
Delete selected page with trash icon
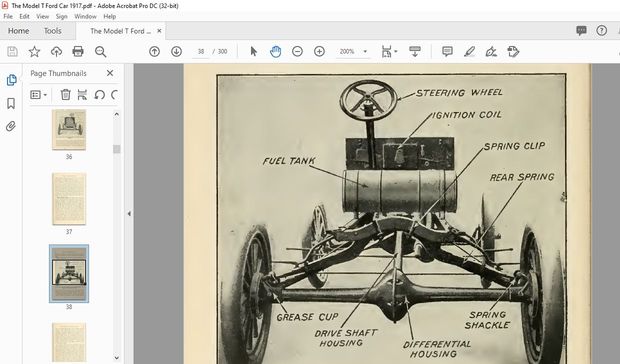65,94
